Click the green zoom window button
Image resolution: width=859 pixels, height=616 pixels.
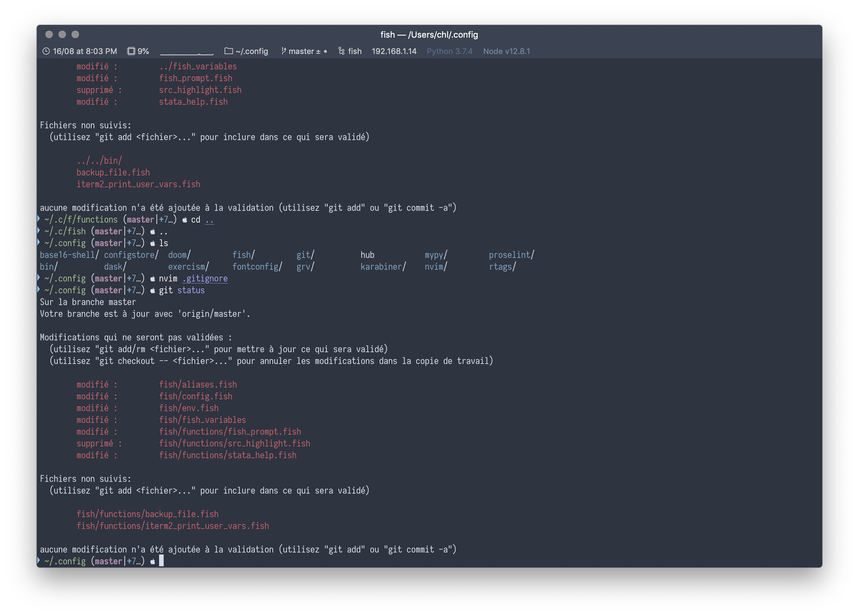75,34
